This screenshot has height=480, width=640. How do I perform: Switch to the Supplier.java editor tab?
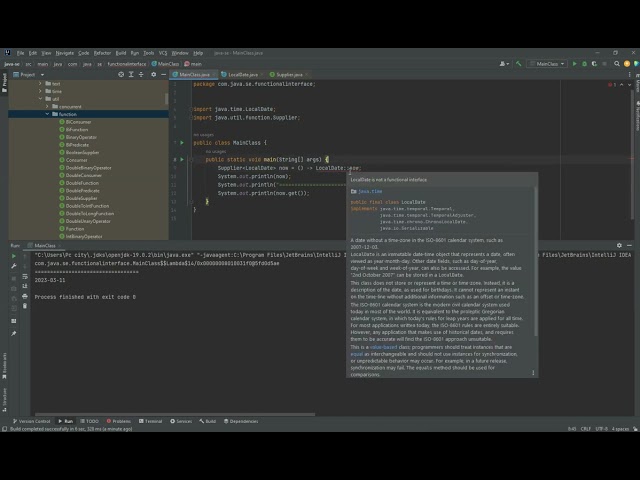289,75
